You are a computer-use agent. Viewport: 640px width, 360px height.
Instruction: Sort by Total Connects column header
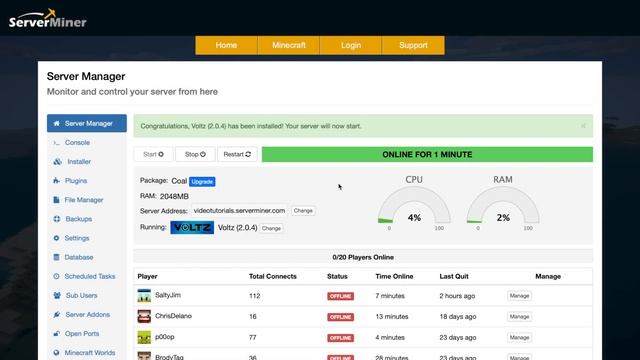click(273, 276)
